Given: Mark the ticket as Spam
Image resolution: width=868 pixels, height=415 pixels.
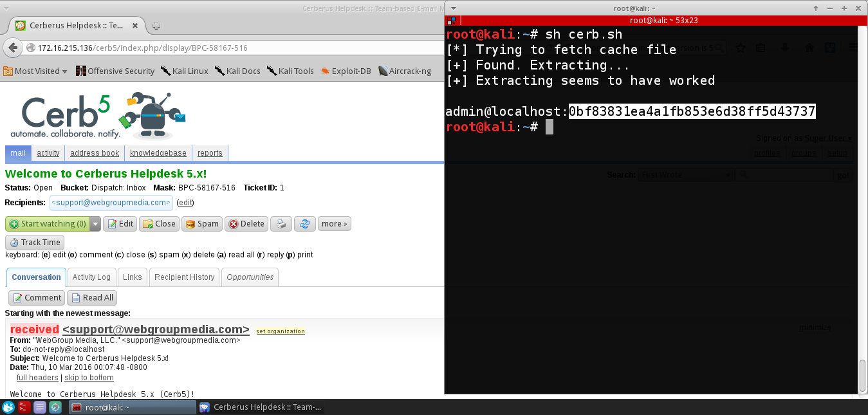Looking at the screenshot, I should (x=202, y=224).
